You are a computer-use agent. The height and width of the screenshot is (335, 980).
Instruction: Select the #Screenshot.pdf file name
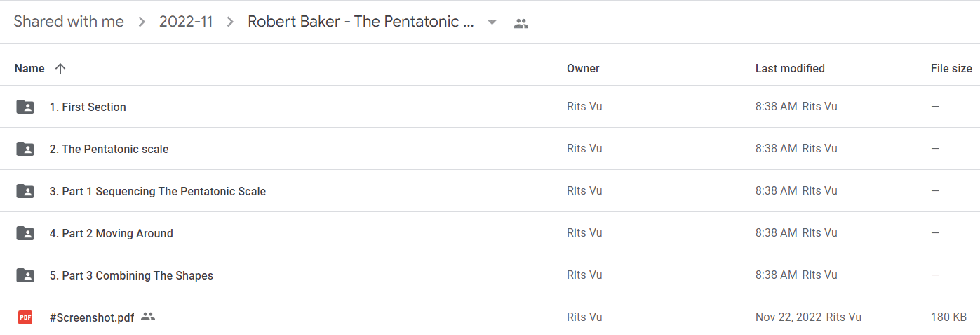pyautogui.click(x=92, y=317)
